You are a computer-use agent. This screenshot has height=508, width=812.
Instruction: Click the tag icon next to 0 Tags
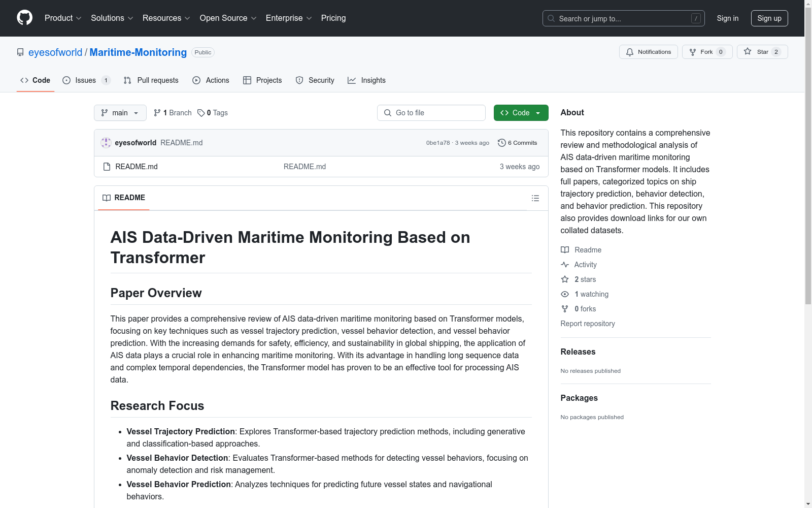[201, 113]
